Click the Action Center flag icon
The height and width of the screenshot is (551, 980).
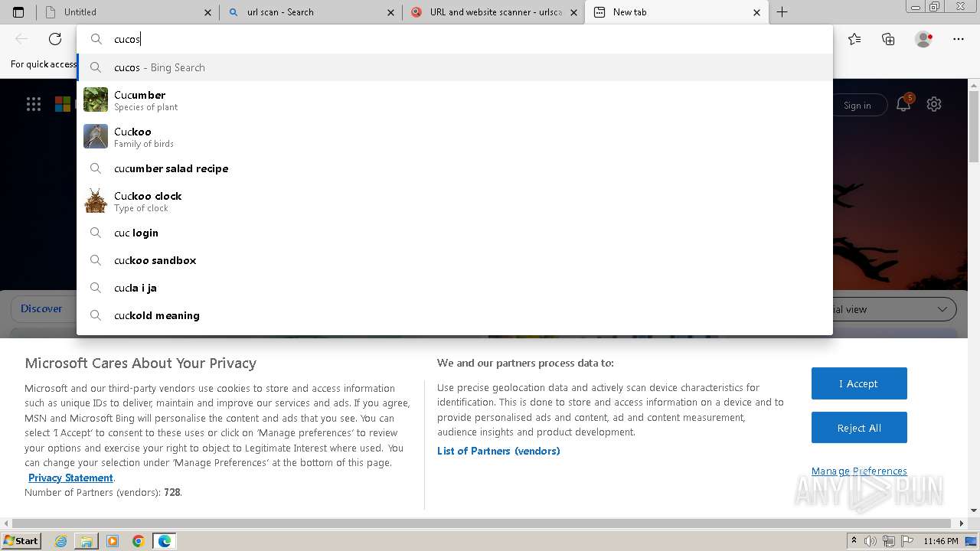906,541
